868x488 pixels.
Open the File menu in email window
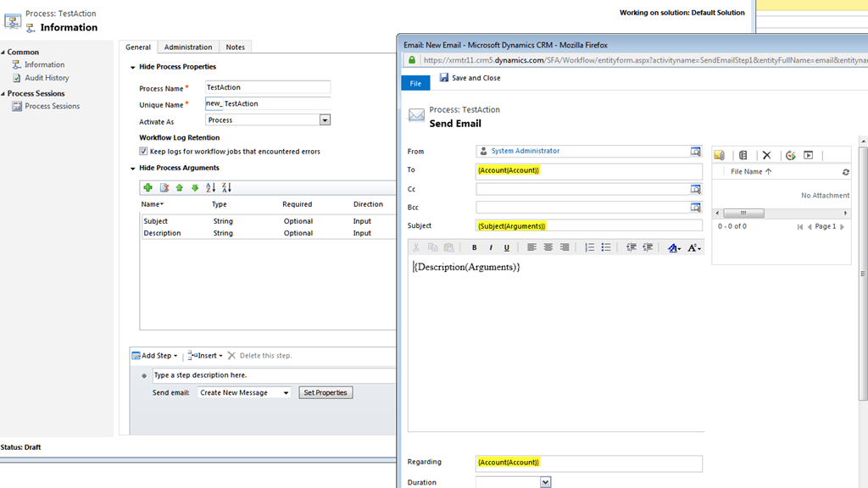coord(415,83)
